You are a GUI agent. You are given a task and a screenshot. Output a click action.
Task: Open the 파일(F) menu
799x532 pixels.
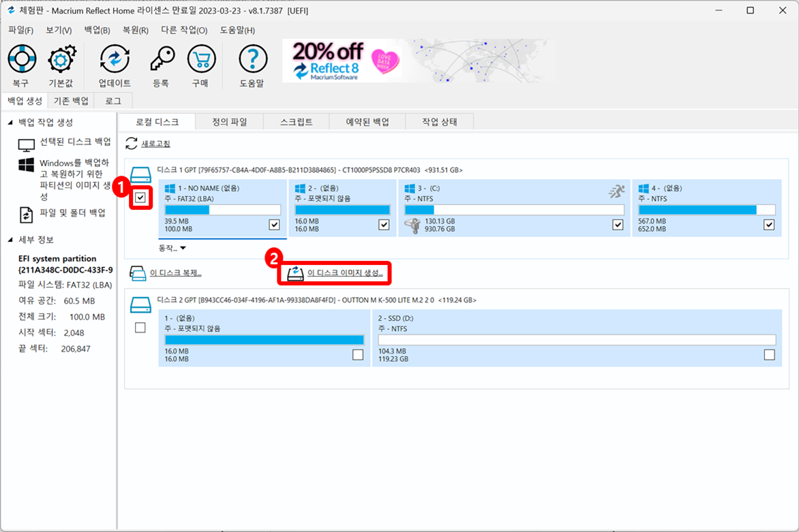pos(21,30)
